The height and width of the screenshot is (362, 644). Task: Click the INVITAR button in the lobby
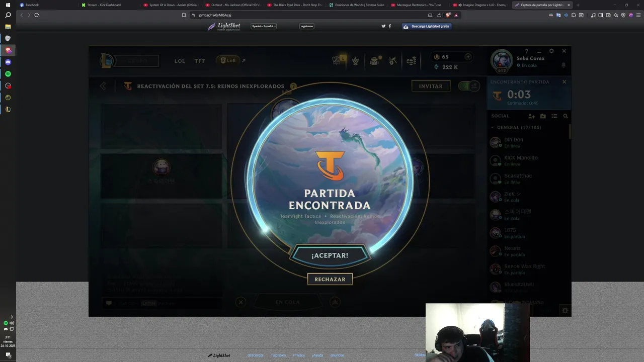click(x=431, y=86)
